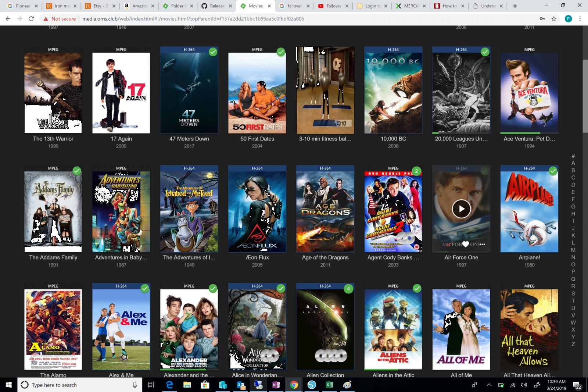Open the Agent Cody Banks title link
Screen dimensions: 588x392
[x=393, y=257]
